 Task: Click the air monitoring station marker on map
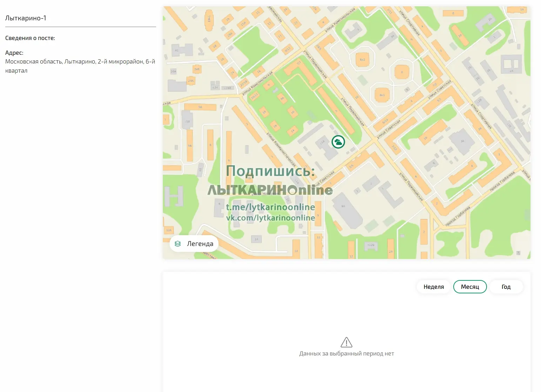[x=338, y=142]
